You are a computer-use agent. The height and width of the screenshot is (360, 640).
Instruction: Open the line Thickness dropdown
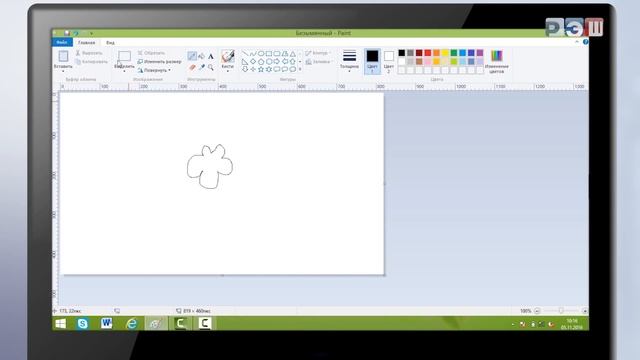[x=349, y=61]
